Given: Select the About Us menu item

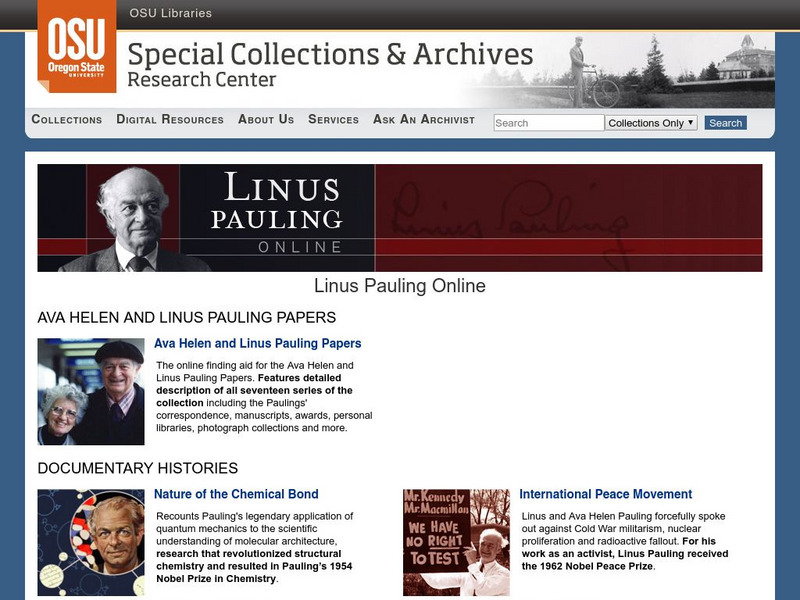Looking at the screenshot, I should (x=266, y=119).
